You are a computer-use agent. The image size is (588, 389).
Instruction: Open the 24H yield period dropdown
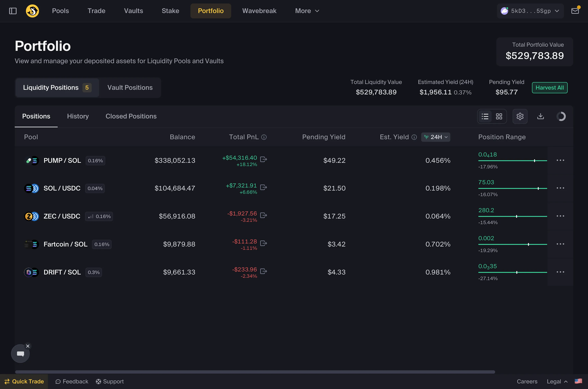click(x=436, y=137)
